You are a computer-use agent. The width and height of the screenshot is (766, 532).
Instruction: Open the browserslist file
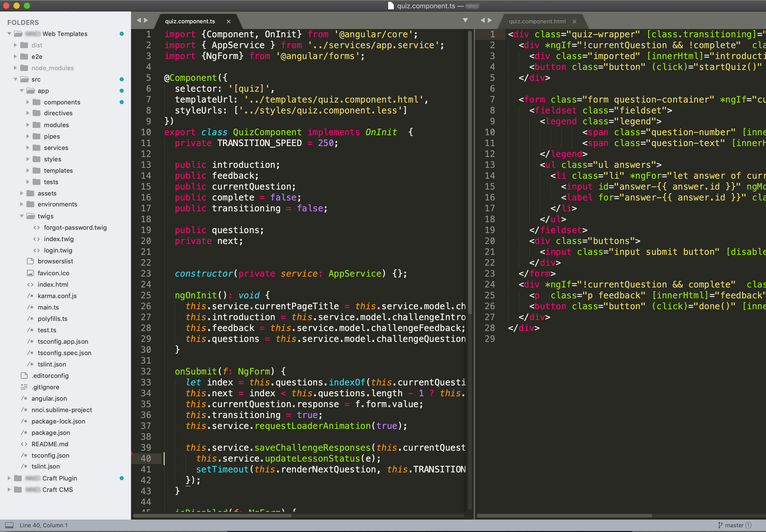coord(55,261)
